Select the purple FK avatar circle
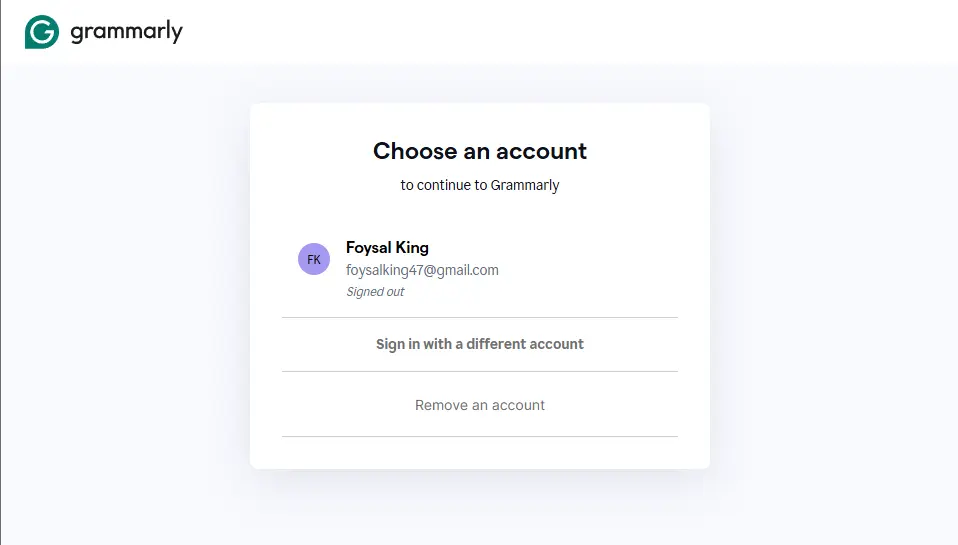 pyautogui.click(x=314, y=259)
